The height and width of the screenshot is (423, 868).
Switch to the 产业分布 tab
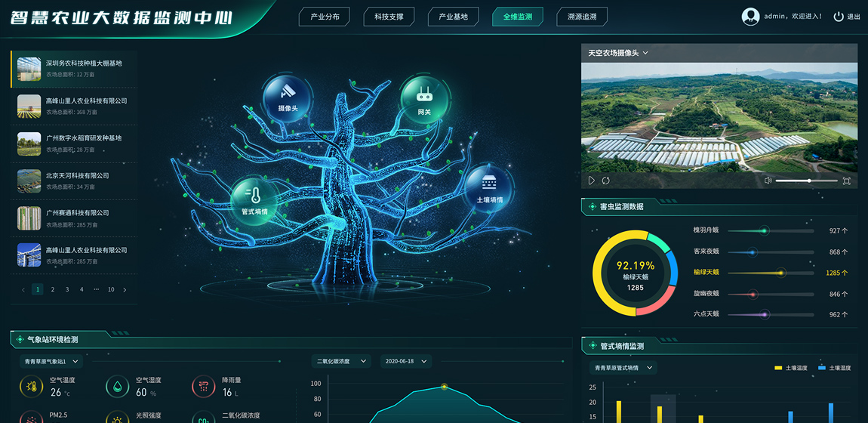click(325, 17)
